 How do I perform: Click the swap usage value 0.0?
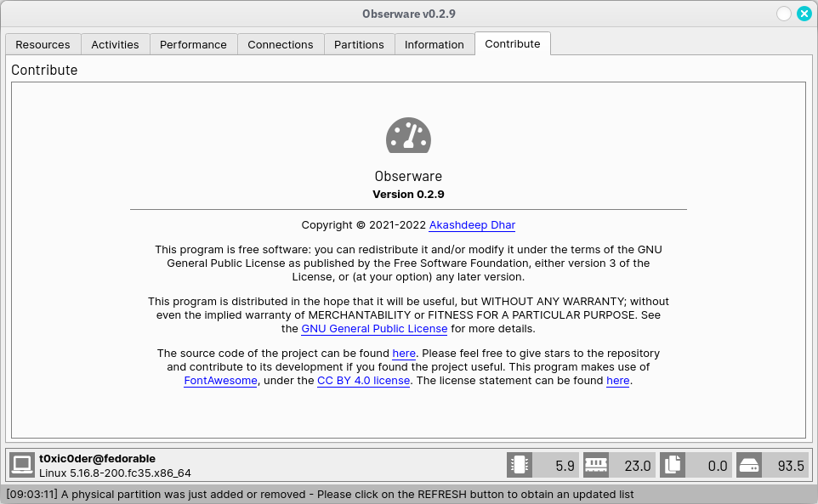coord(718,466)
